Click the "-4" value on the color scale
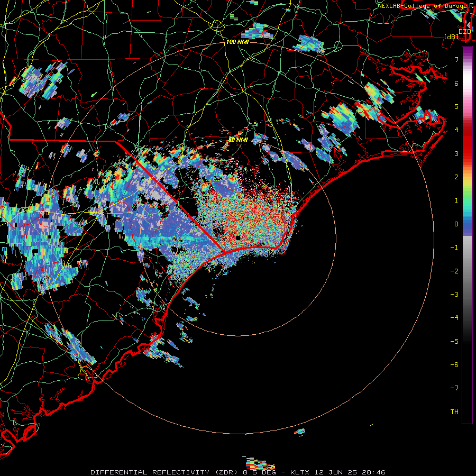The image size is (476, 476). point(454,317)
